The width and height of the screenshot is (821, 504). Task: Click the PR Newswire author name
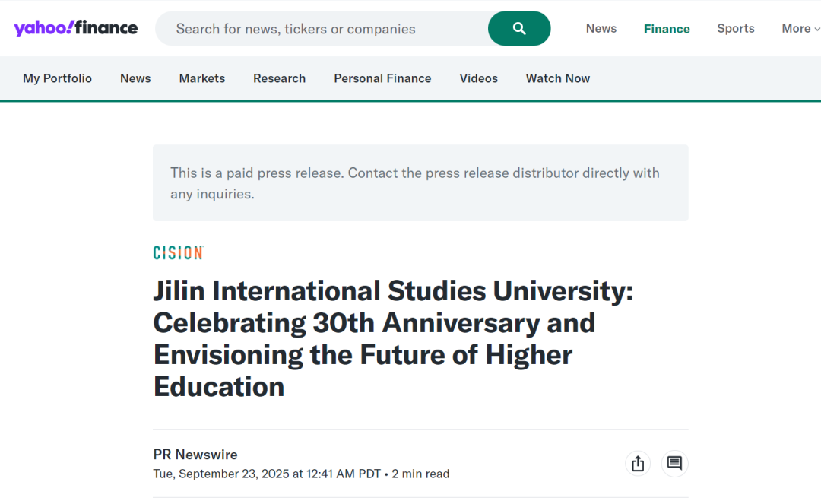(x=195, y=455)
